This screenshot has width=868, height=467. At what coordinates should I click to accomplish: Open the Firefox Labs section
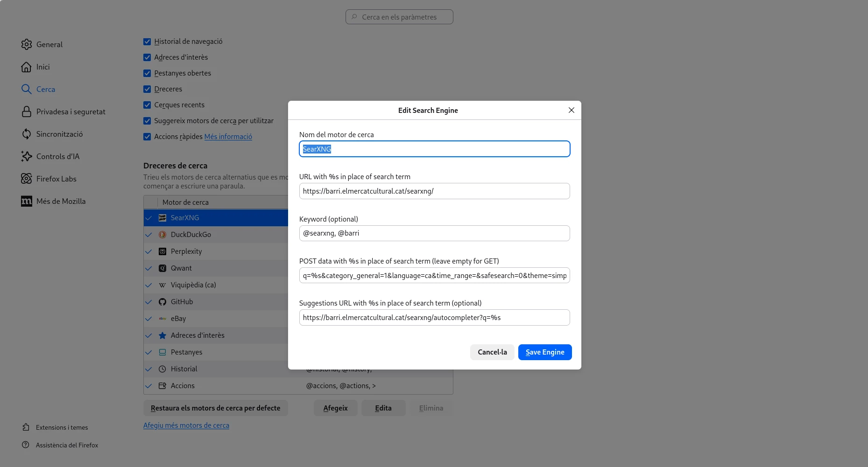[56, 179]
